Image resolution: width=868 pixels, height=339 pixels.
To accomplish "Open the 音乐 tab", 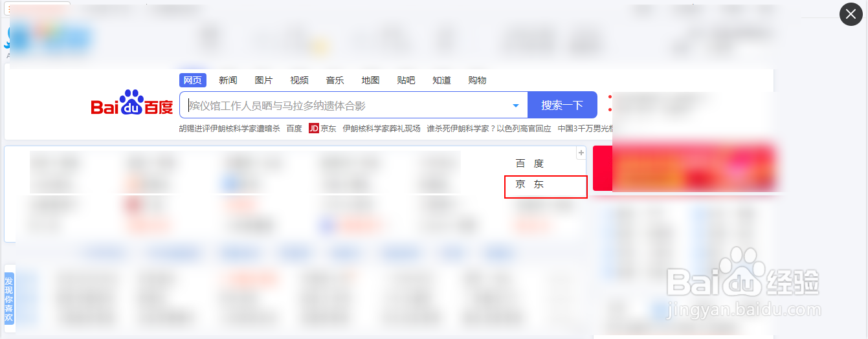I will coord(335,80).
